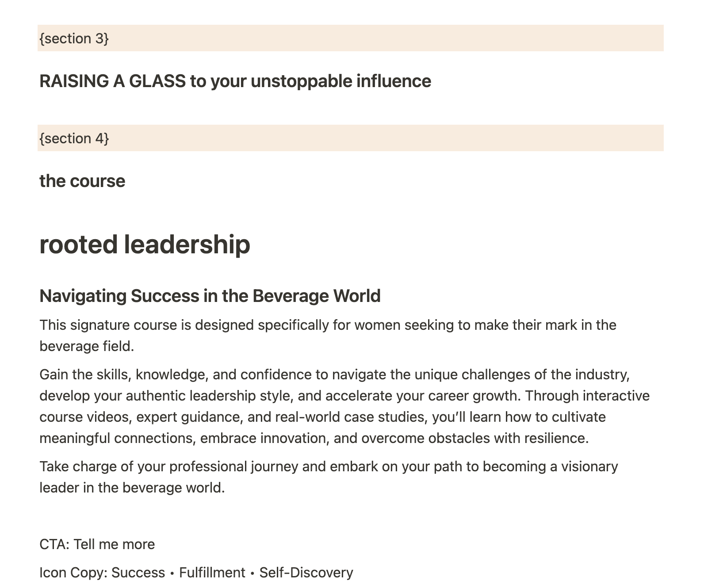Click the word "visionary"
704x588 pixels.
pyautogui.click(x=589, y=467)
